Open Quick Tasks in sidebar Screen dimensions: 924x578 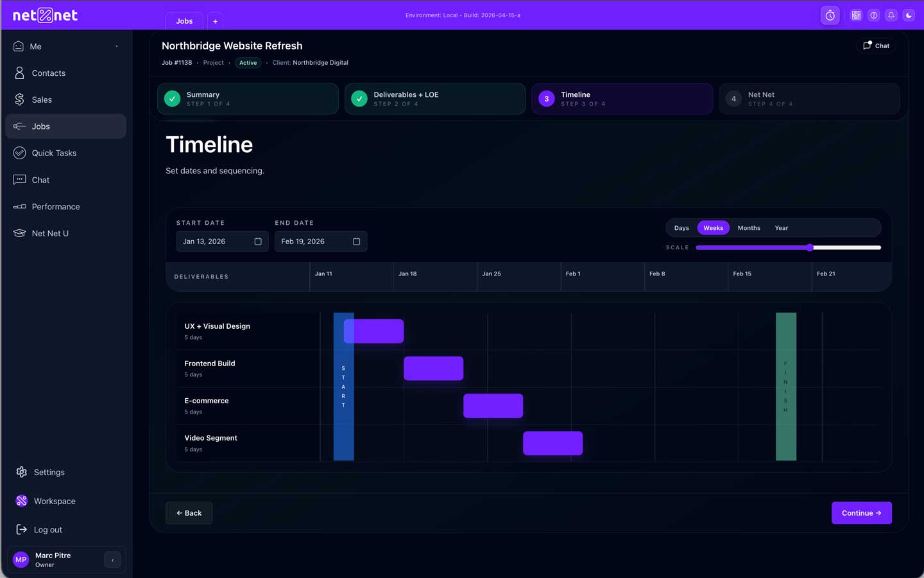(54, 153)
